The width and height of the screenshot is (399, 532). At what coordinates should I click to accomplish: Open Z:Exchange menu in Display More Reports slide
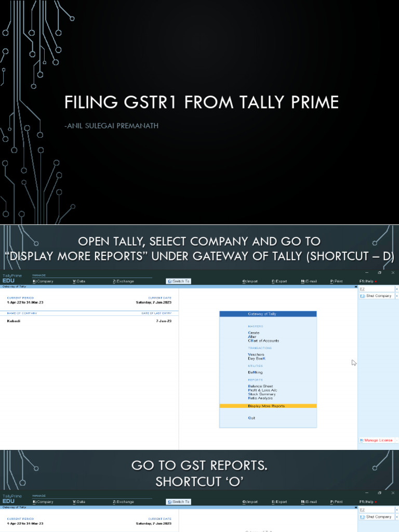point(124,281)
